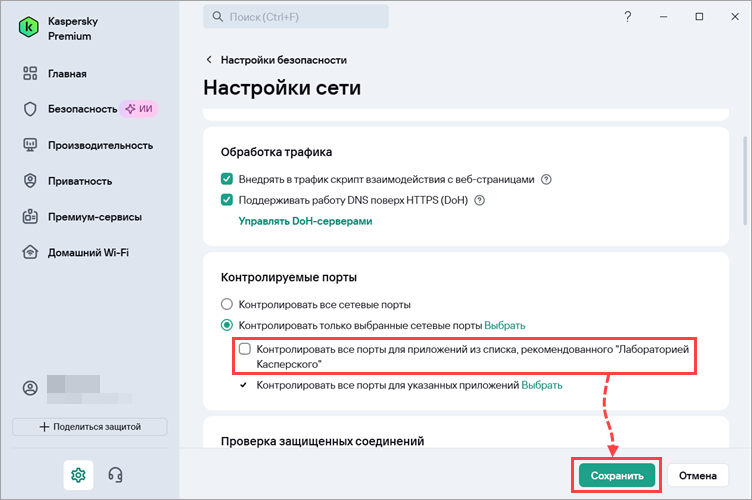Open Управлять DoH-серверами link
This screenshot has height=500, width=752.
pyautogui.click(x=305, y=221)
